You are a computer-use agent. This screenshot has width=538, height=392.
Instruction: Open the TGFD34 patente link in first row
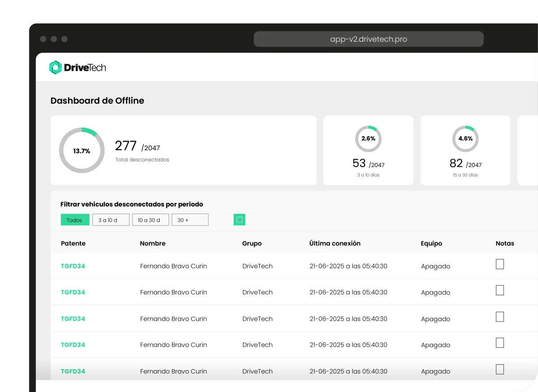(73, 266)
